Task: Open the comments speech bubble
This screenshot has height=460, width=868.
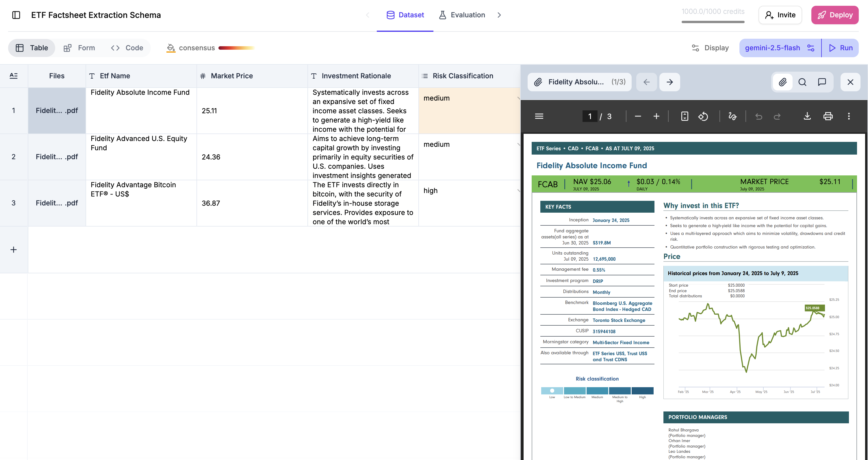Action: click(x=822, y=82)
